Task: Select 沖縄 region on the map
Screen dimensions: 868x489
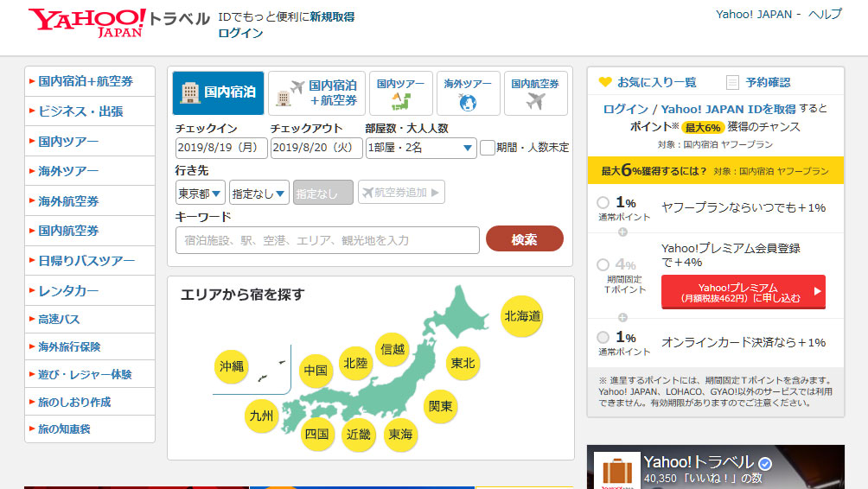Action: (x=232, y=366)
